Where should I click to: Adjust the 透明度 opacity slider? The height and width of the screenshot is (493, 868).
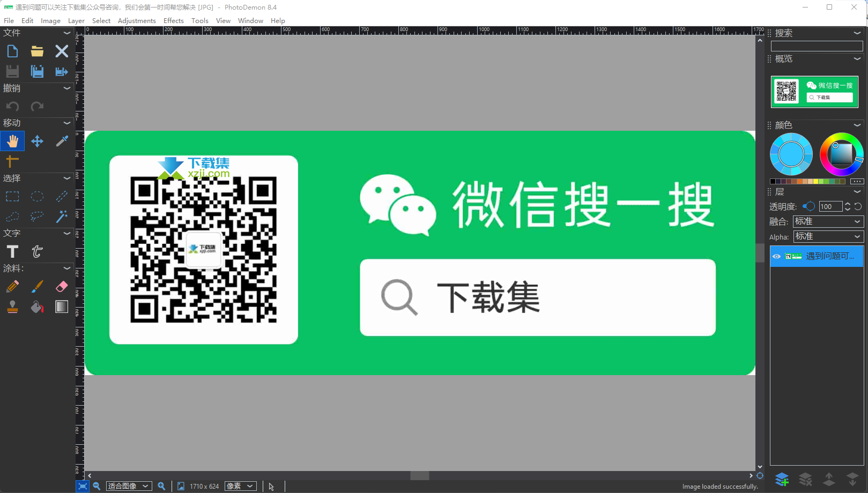pos(808,206)
